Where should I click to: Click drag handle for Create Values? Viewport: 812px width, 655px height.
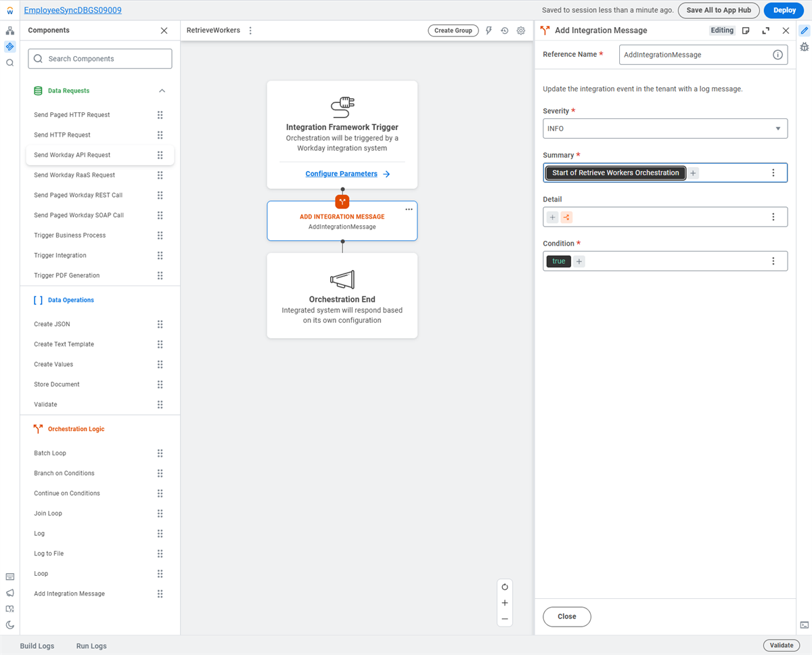[160, 364]
